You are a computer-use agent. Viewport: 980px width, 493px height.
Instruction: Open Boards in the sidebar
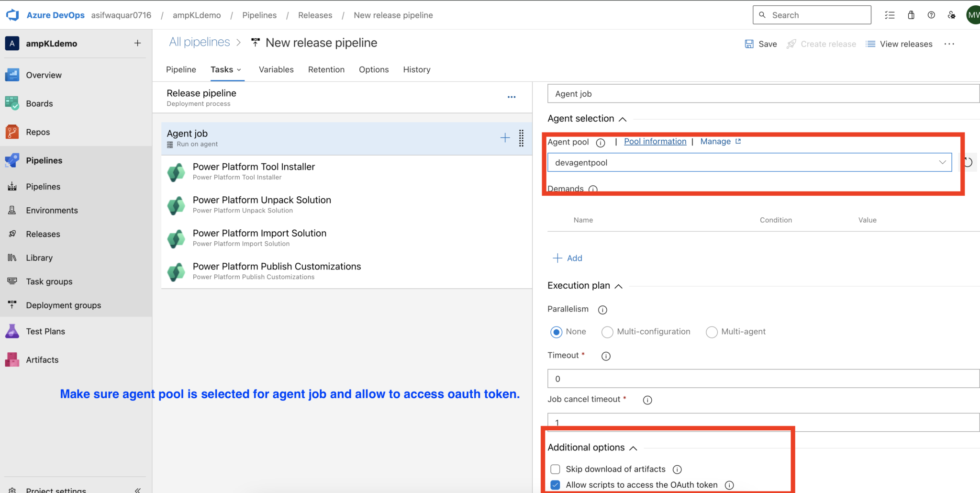pos(39,103)
